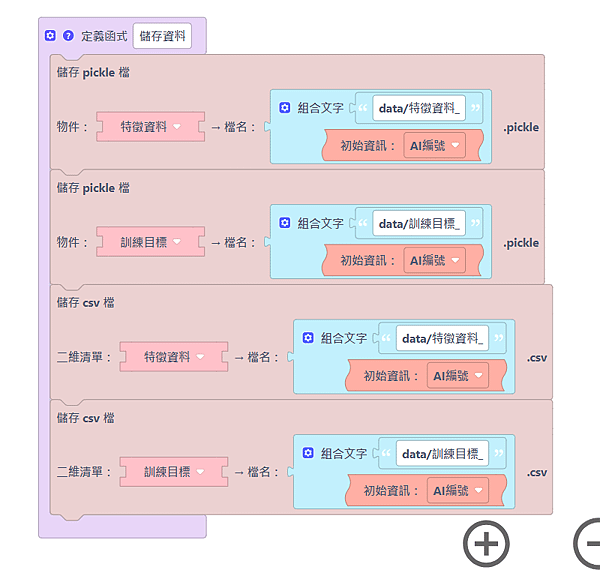Open gear settings on 定義函式 block
Screen dimensions: 600x579
pos(50,36)
